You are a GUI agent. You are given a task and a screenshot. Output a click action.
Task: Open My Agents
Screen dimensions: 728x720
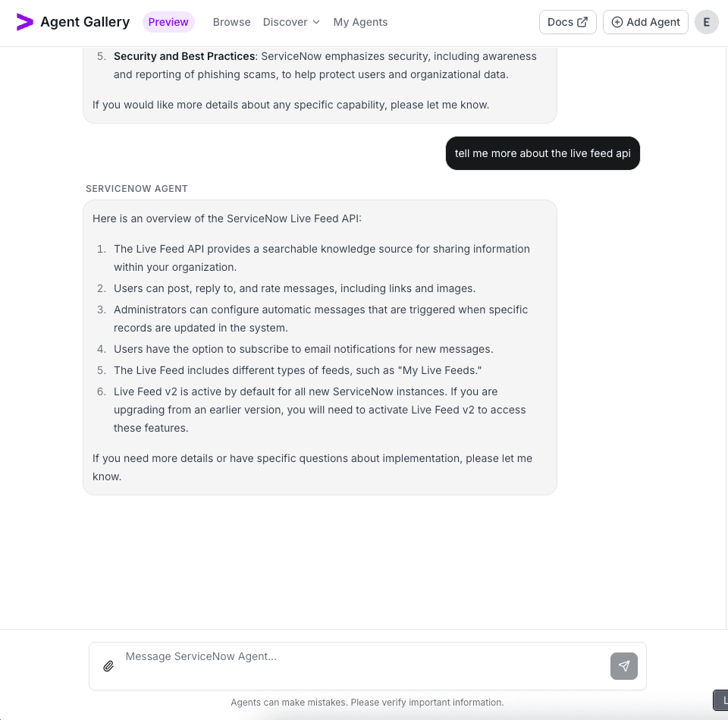pos(360,22)
